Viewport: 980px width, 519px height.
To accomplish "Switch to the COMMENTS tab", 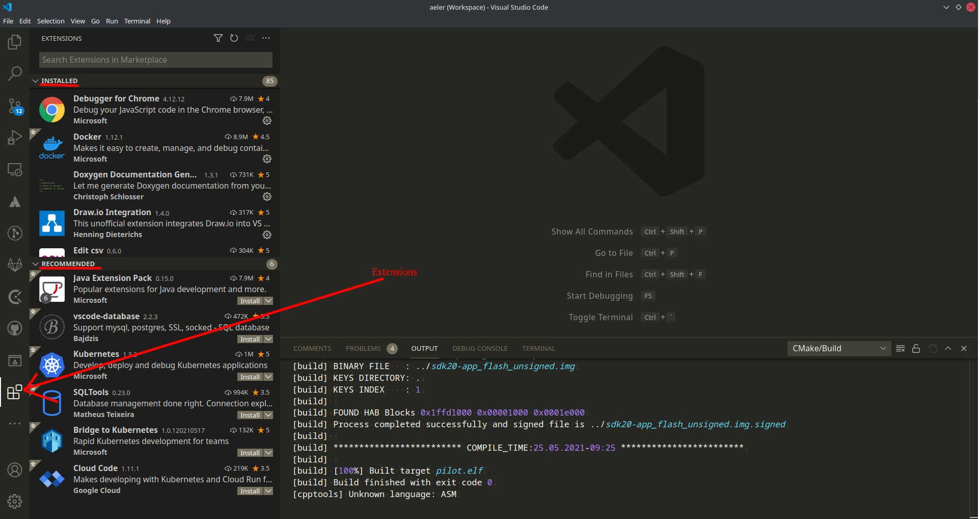I will [x=312, y=349].
